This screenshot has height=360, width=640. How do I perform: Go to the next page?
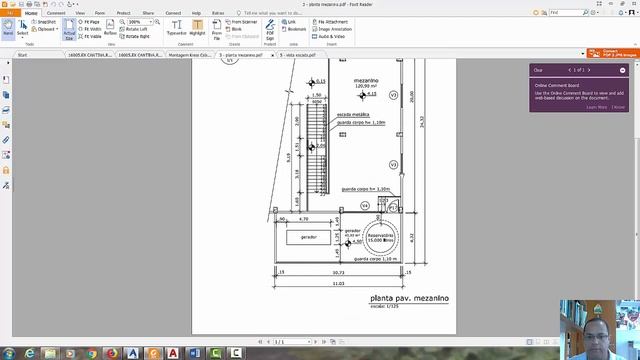[x=315, y=342]
